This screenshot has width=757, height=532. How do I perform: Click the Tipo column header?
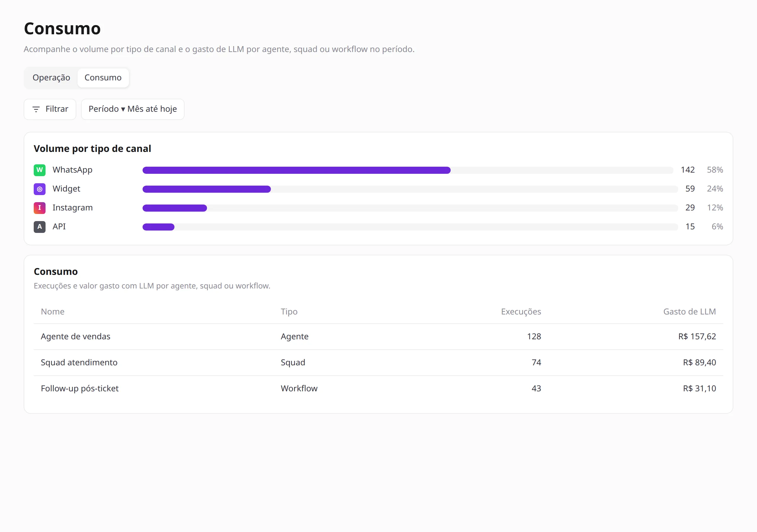tap(289, 312)
